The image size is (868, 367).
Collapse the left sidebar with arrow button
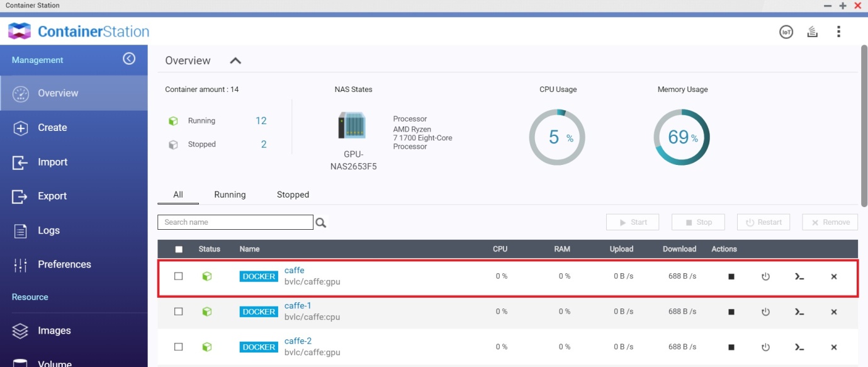tap(129, 59)
